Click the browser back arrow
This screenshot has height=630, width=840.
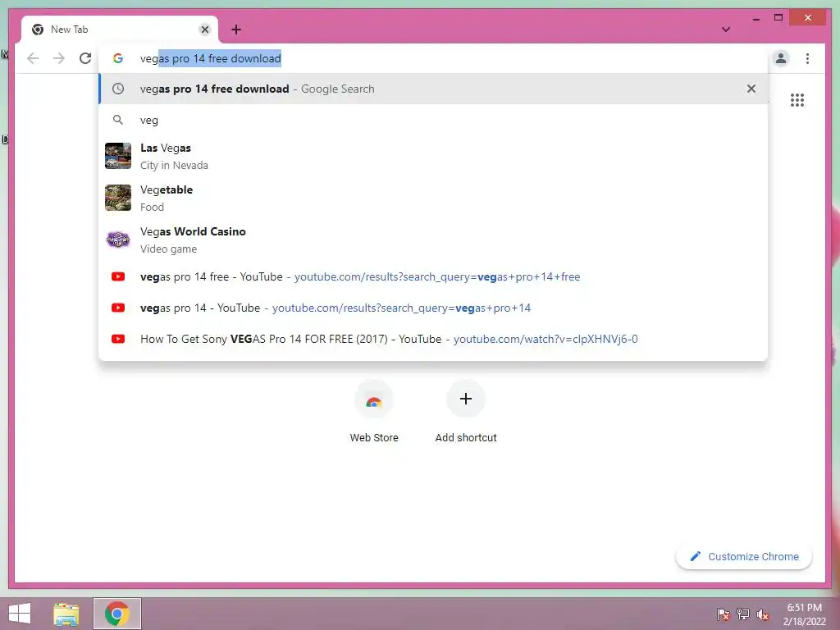point(33,58)
